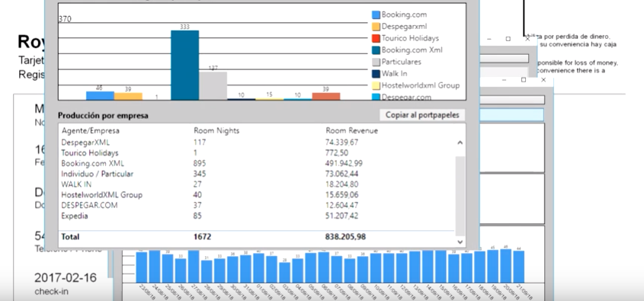Screen dimensions: 644x301
Task: Click the Despegarxml legend color swatch
Action: point(376,27)
